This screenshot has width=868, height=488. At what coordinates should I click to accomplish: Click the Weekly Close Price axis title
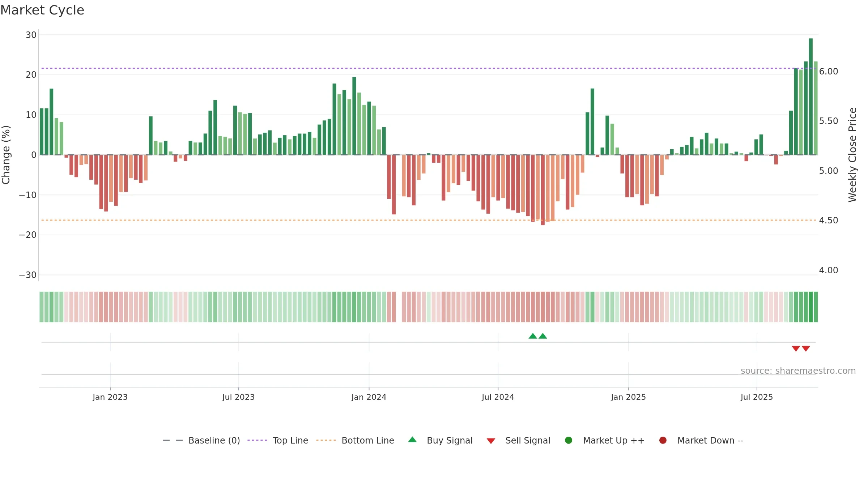pos(852,155)
